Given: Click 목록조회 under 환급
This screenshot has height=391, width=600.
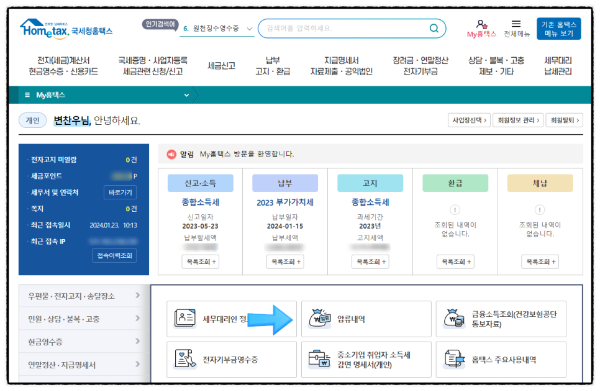Looking at the screenshot, I should (x=455, y=262).
